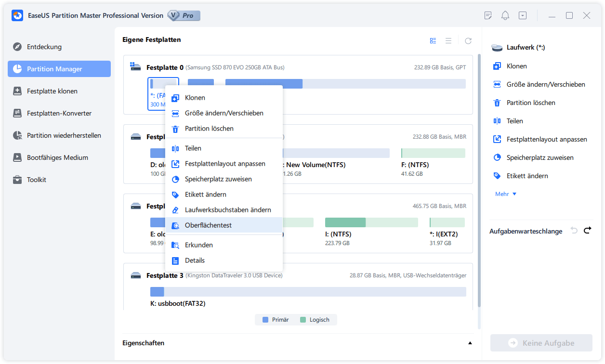Choose Größe ändern/Verschieben in the context menu
The height and width of the screenshot is (364, 605).
click(224, 113)
